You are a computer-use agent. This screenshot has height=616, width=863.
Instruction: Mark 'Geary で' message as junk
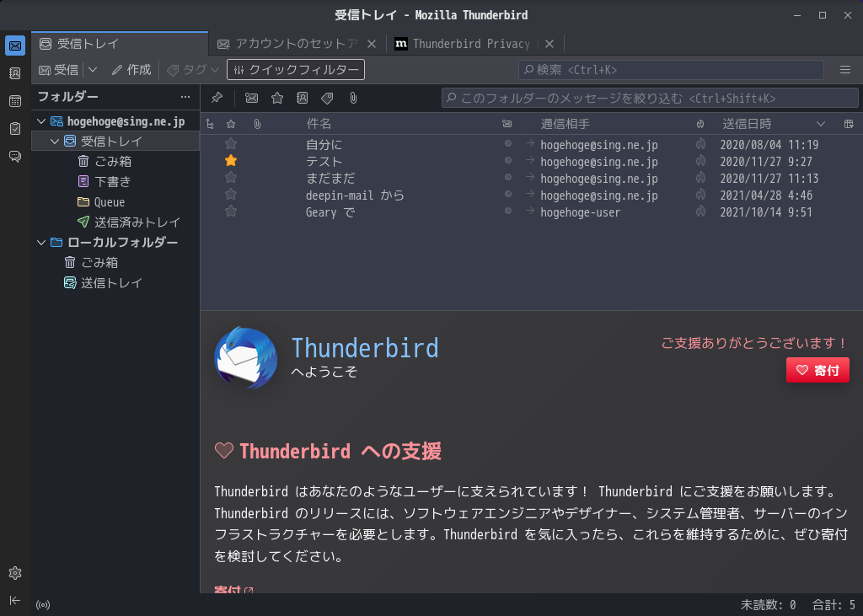coord(700,212)
